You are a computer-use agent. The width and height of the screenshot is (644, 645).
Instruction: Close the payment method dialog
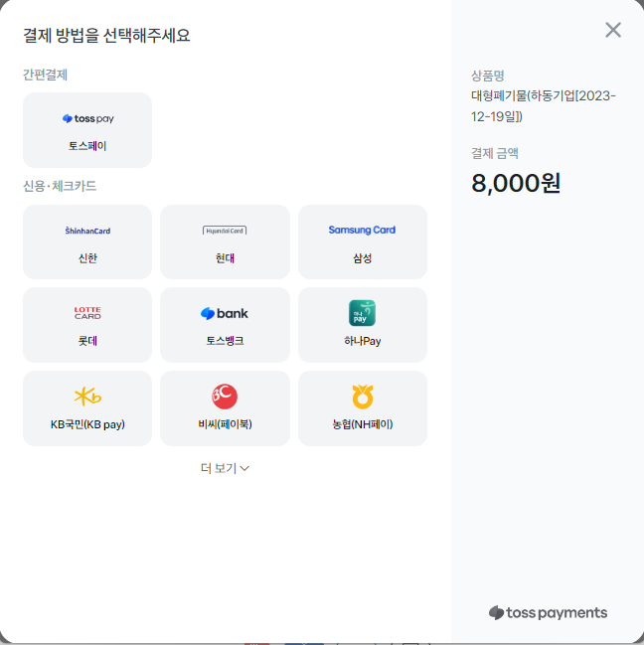pos(613,30)
